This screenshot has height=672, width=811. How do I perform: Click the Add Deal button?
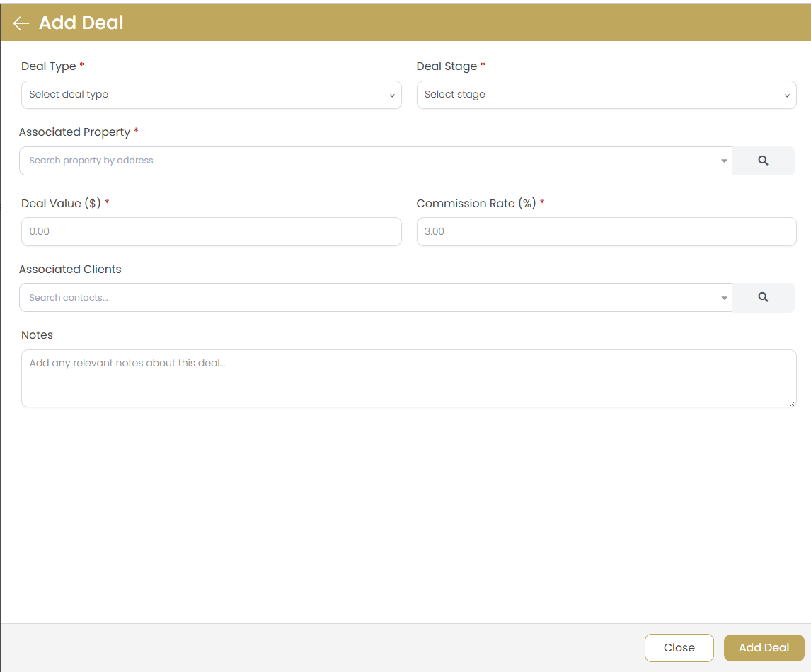click(x=764, y=647)
